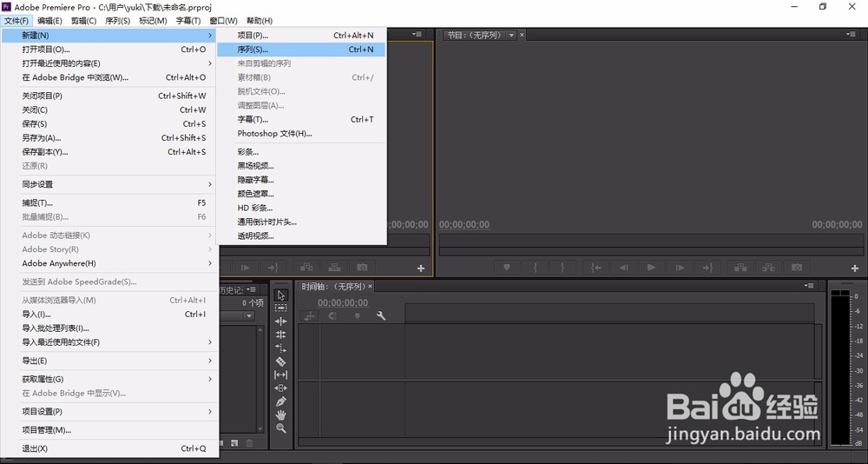
Task: Choose 彩条... menu item
Action: [x=300, y=152]
